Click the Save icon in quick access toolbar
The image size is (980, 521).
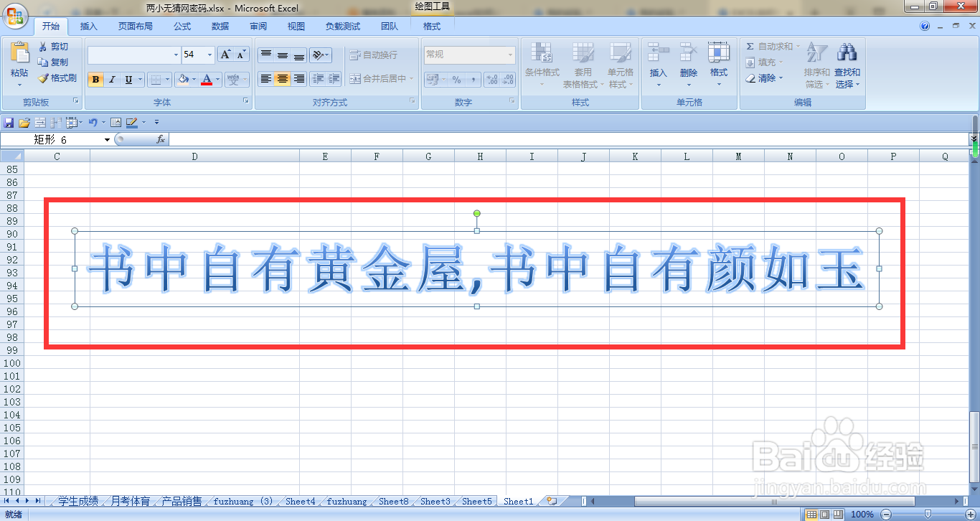point(8,122)
